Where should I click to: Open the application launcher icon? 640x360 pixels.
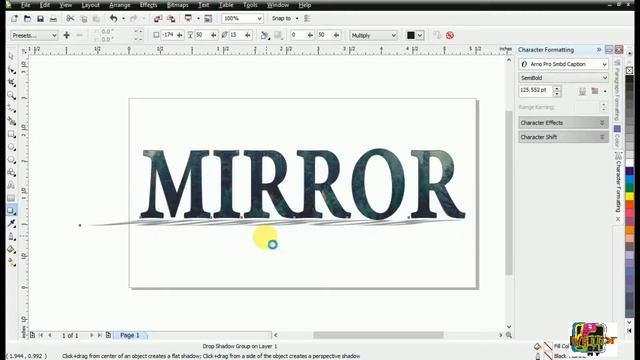(188, 18)
